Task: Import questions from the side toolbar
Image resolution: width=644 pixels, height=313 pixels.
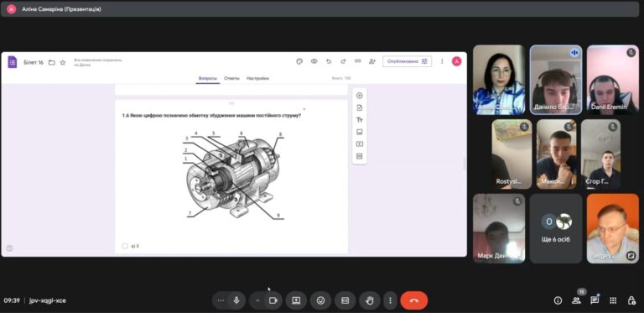Action: (360, 107)
